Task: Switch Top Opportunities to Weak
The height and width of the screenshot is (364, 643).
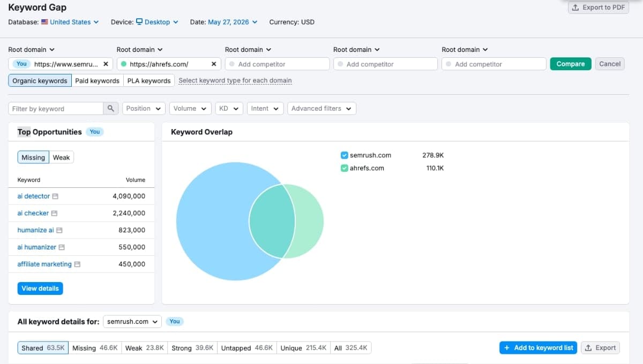Action: click(62, 157)
